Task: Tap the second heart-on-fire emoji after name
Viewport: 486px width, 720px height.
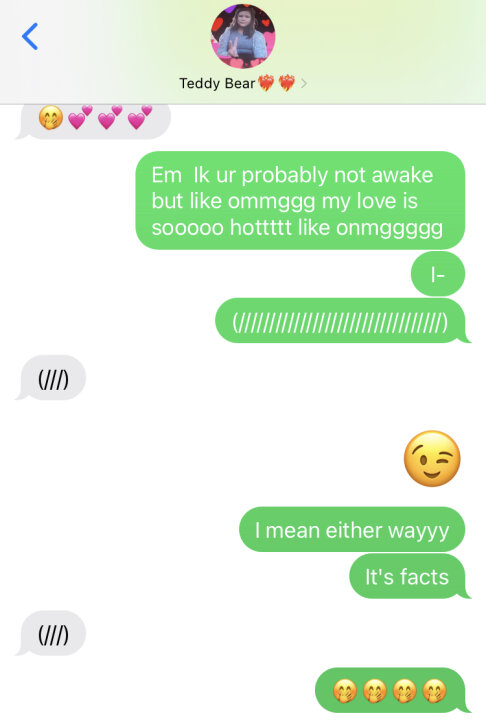Action: [x=287, y=83]
